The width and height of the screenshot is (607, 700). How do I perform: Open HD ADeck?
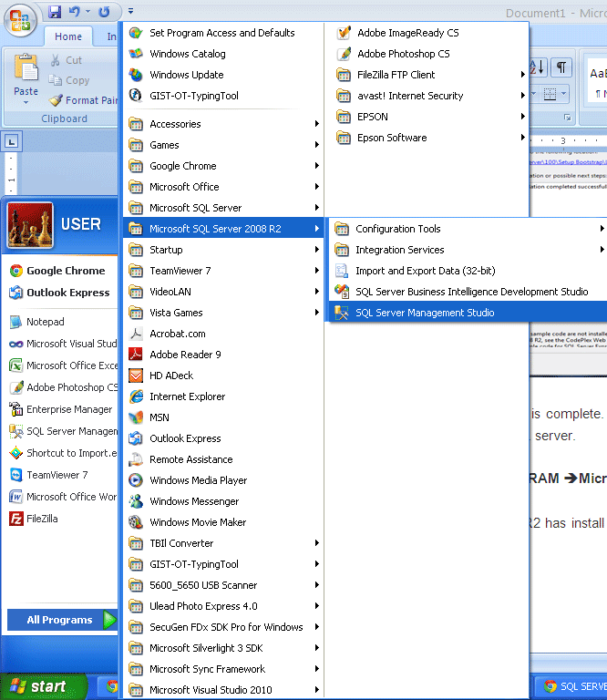(x=222, y=376)
